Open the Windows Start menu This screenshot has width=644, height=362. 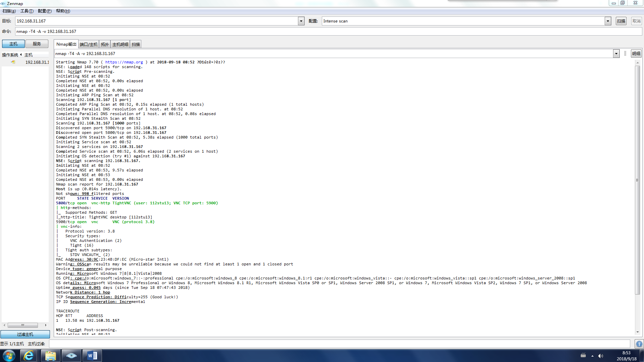click(x=9, y=356)
